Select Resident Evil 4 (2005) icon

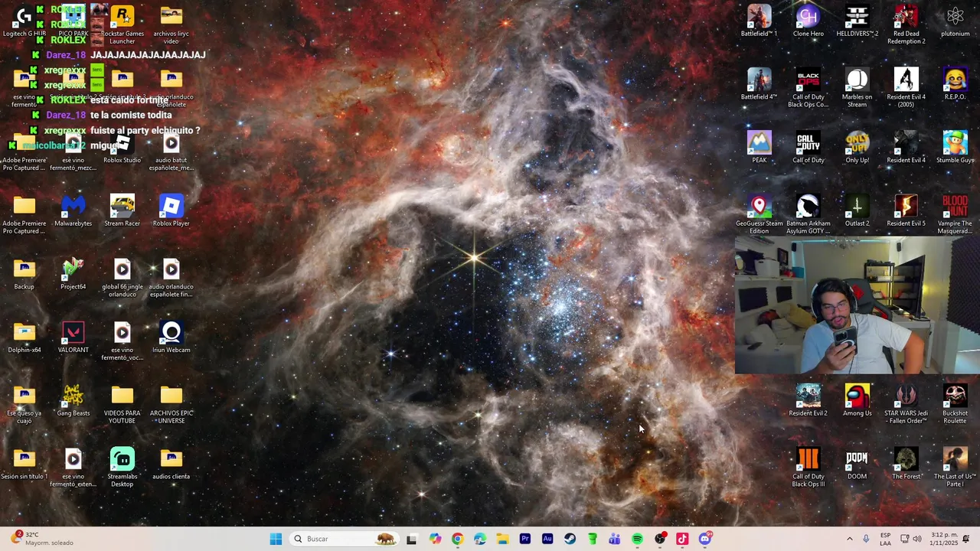click(x=906, y=88)
